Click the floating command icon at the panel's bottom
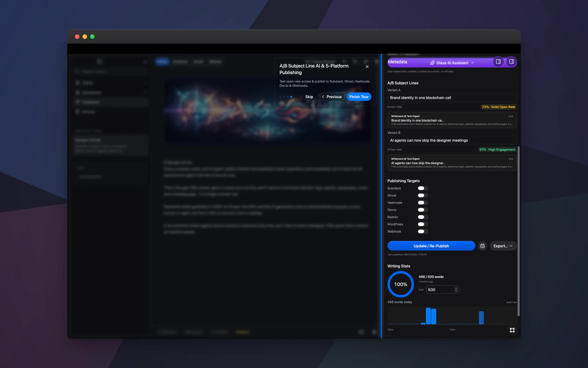 pos(512,330)
